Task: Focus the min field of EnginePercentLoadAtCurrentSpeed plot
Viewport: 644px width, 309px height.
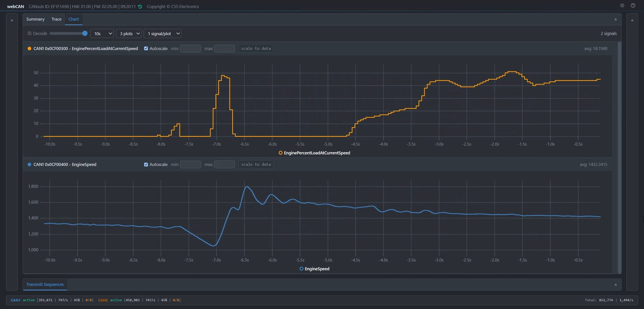Action: point(190,49)
